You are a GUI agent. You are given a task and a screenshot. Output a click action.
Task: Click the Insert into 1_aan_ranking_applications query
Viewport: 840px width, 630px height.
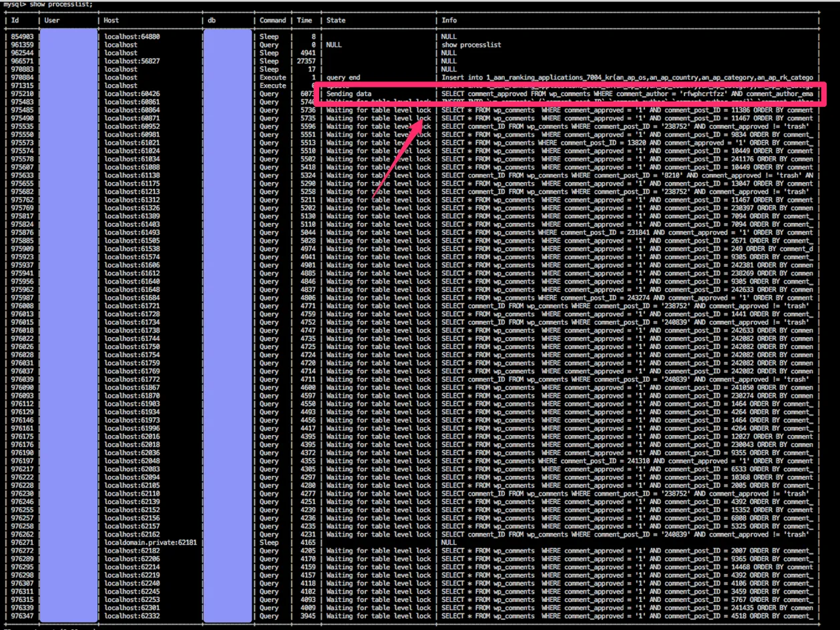[626, 77]
